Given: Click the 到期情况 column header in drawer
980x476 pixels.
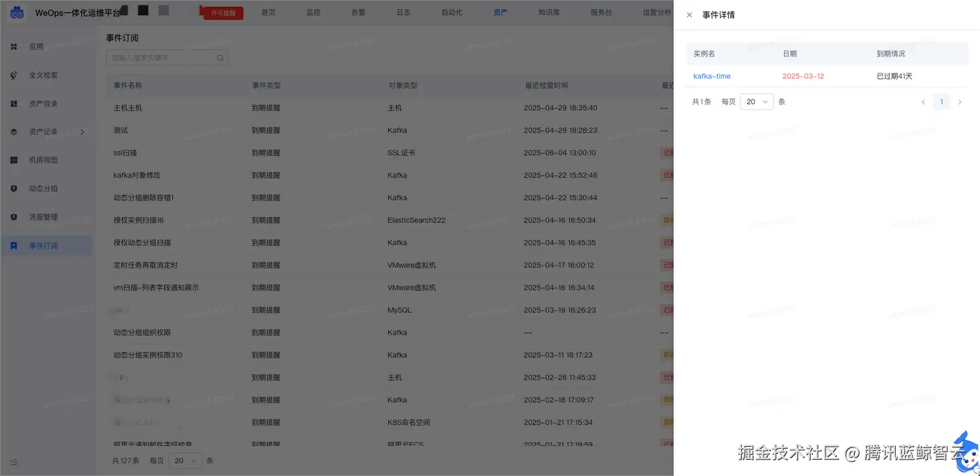Looking at the screenshot, I should 891,54.
